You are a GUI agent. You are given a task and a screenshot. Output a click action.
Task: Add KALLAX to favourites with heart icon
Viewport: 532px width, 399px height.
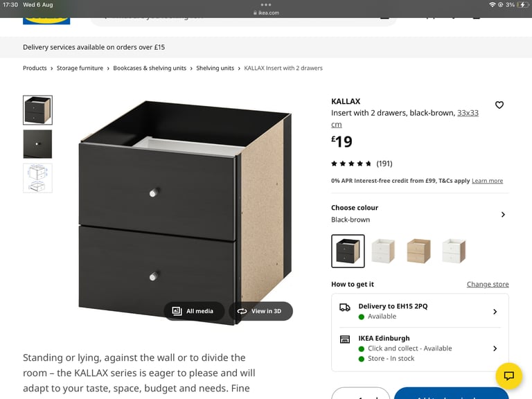499,105
